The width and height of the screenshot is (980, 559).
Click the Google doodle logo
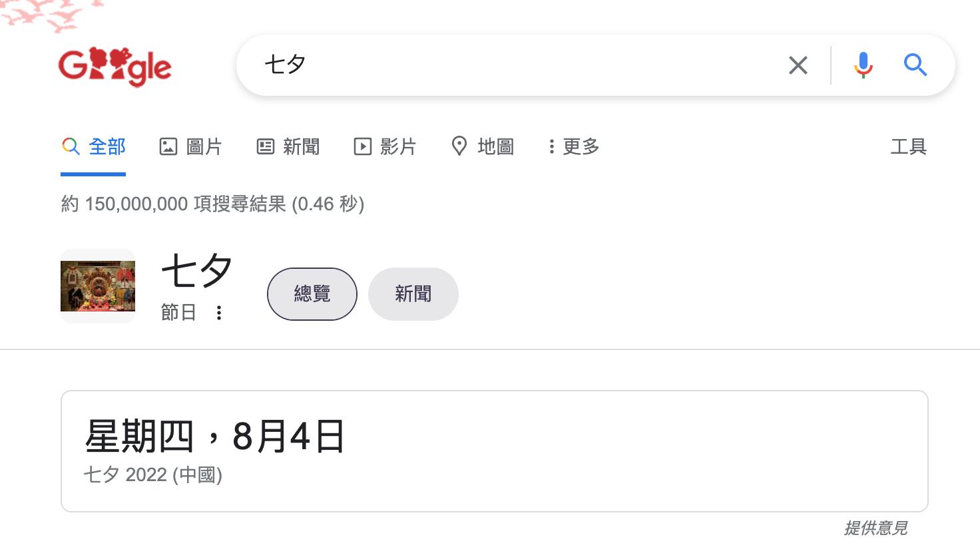[x=115, y=65]
